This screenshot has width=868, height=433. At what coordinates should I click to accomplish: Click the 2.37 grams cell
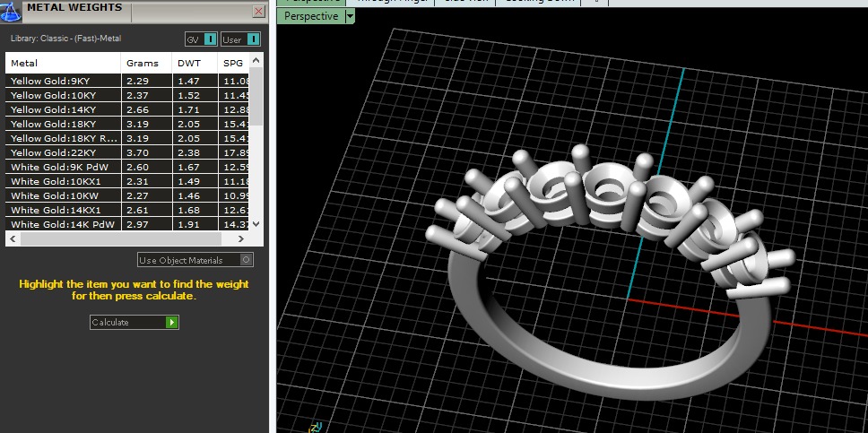click(146, 95)
